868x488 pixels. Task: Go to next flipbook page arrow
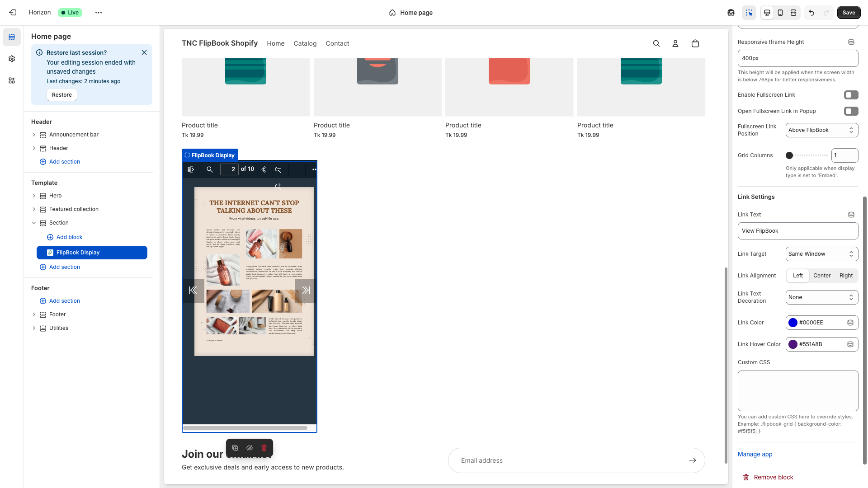(x=306, y=290)
